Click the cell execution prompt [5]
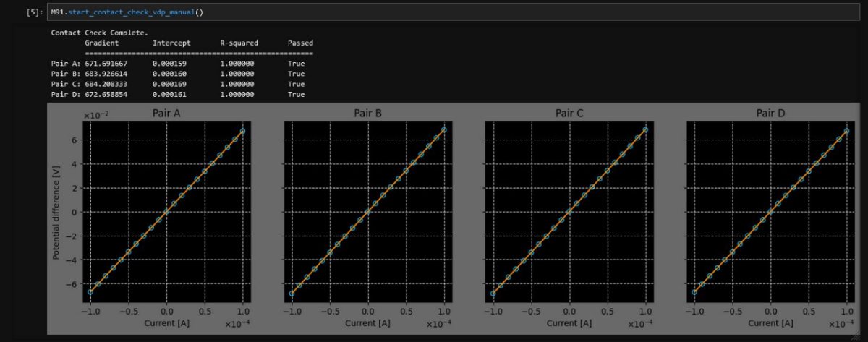Viewport: 868px width, 342px height. 34,12
